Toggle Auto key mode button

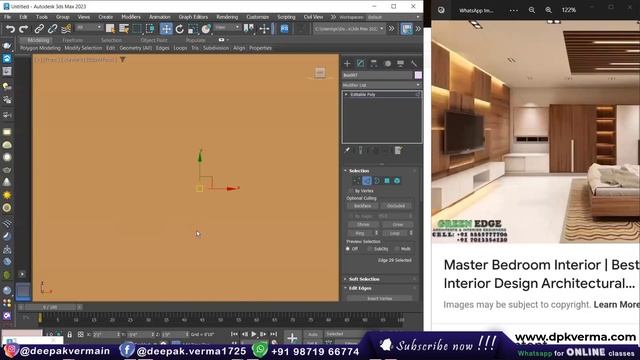(313, 334)
